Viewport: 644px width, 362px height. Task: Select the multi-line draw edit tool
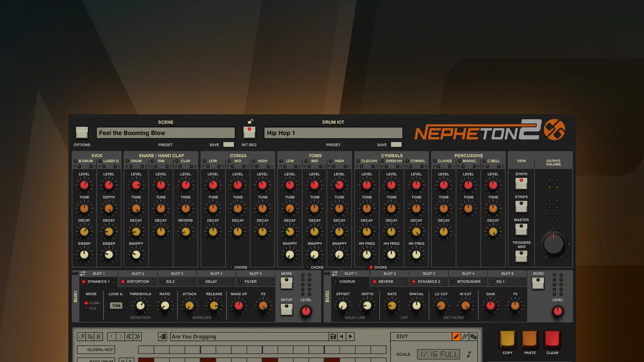tap(465, 336)
